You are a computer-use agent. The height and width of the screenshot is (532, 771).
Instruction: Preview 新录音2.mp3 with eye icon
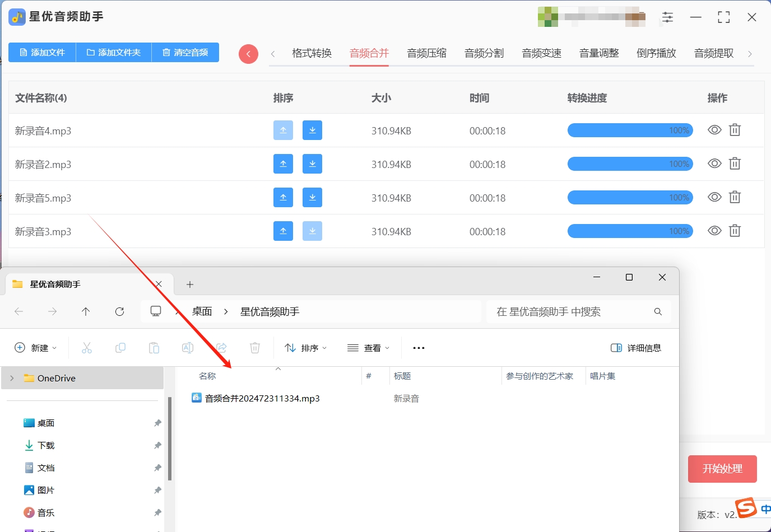[x=714, y=164]
